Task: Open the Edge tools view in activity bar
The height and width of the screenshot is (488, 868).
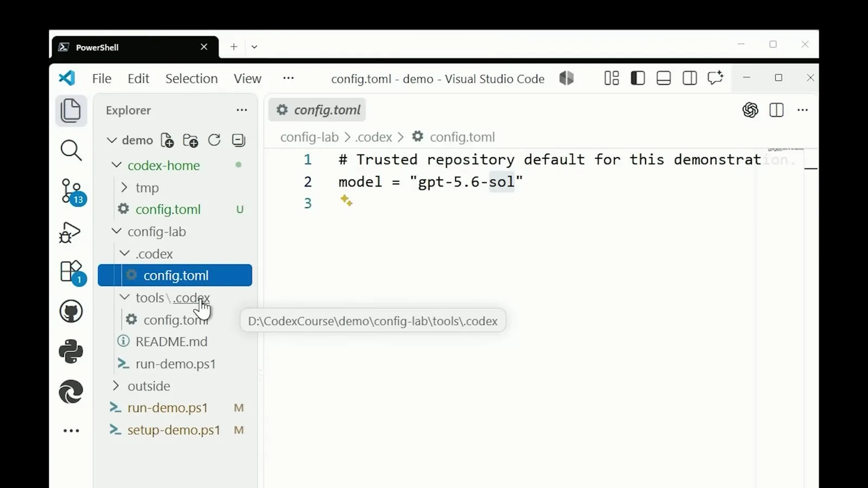Action: pos(71,391)
